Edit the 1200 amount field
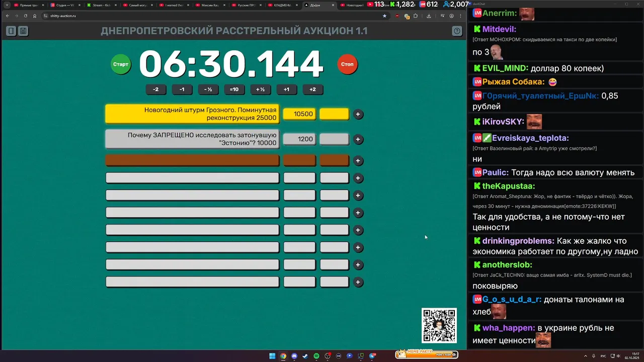This screenshot has height=362, width=644. pyautogui.click(x=299, y=139)
